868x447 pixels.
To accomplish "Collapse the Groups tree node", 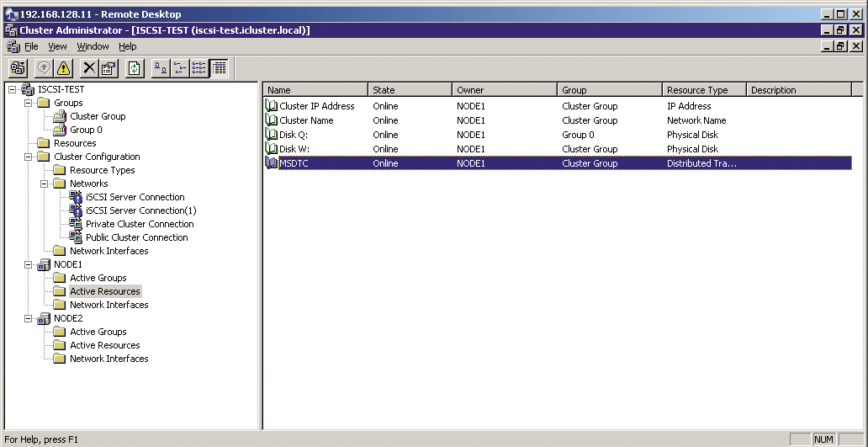I will click(x=28, y=103).
